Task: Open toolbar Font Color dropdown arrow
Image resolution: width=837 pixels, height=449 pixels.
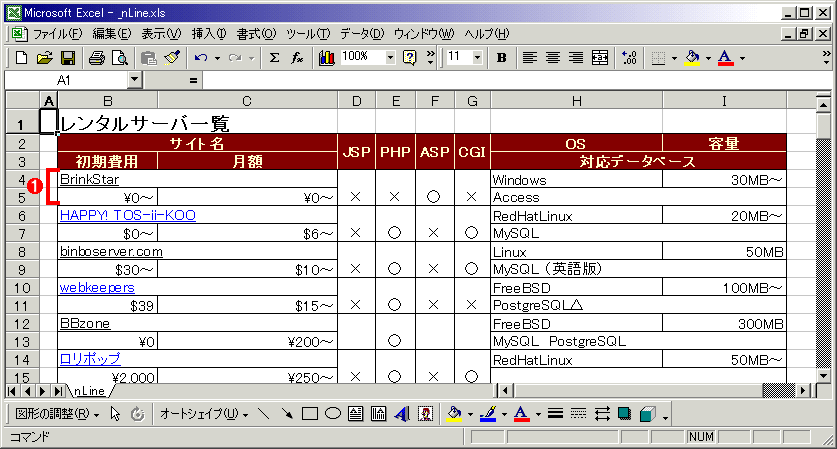Action: 742,58
